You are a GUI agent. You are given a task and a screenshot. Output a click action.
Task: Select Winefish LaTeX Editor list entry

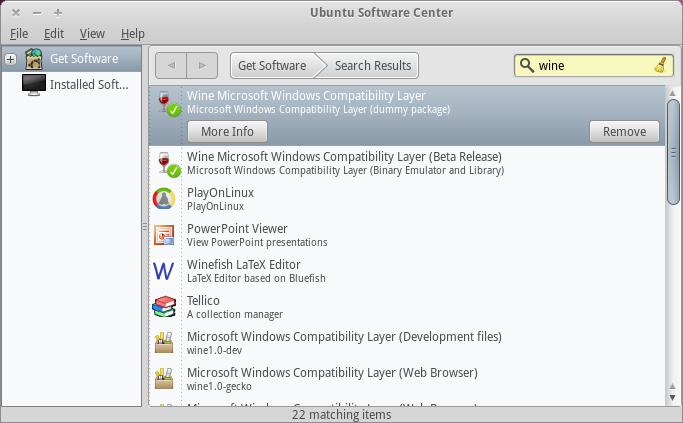tap(407, 271)
